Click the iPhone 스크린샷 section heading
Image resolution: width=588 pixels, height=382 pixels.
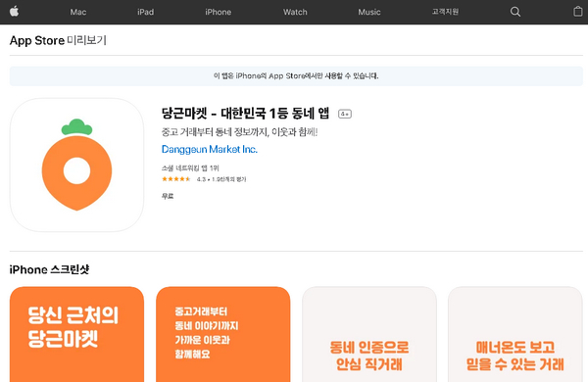(x=50, y=269)
